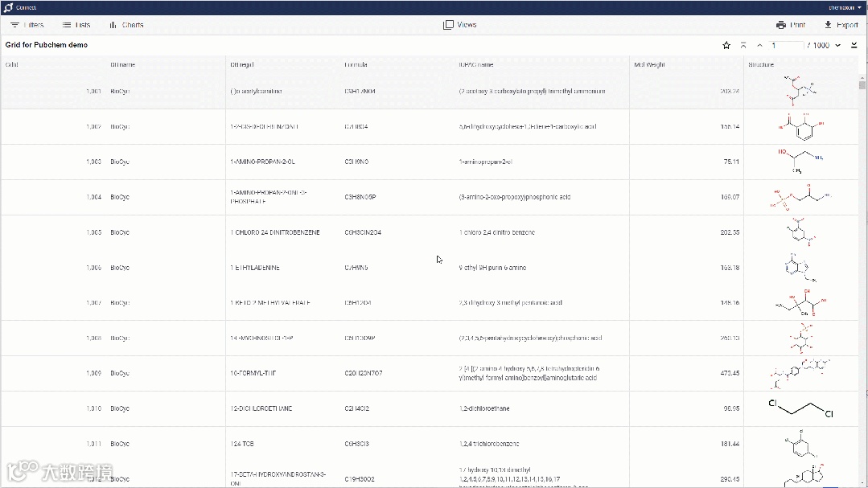Select formula cell C20H23N7O7
The image size is (868, 488).
click(x=364, y=374)
